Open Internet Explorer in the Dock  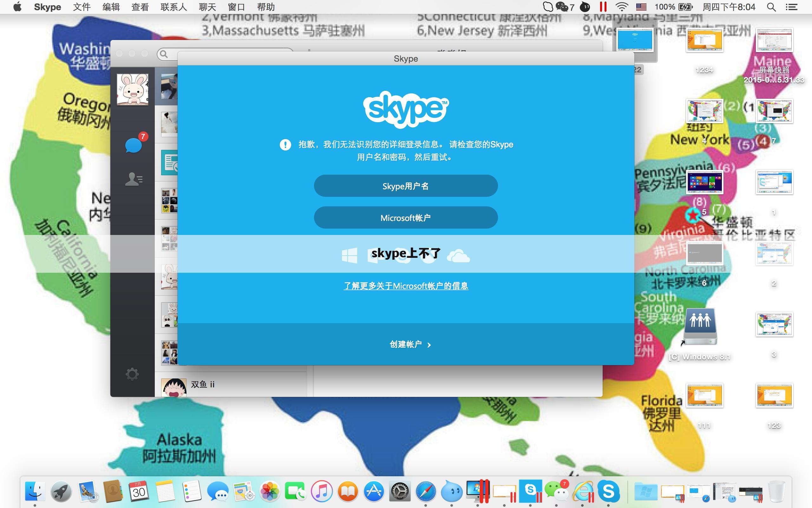click(583, 491)
